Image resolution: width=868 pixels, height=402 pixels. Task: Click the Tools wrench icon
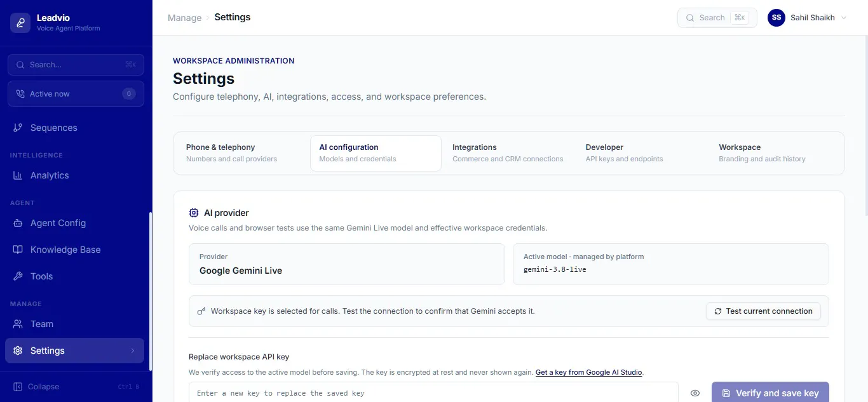tap(18, 276)
